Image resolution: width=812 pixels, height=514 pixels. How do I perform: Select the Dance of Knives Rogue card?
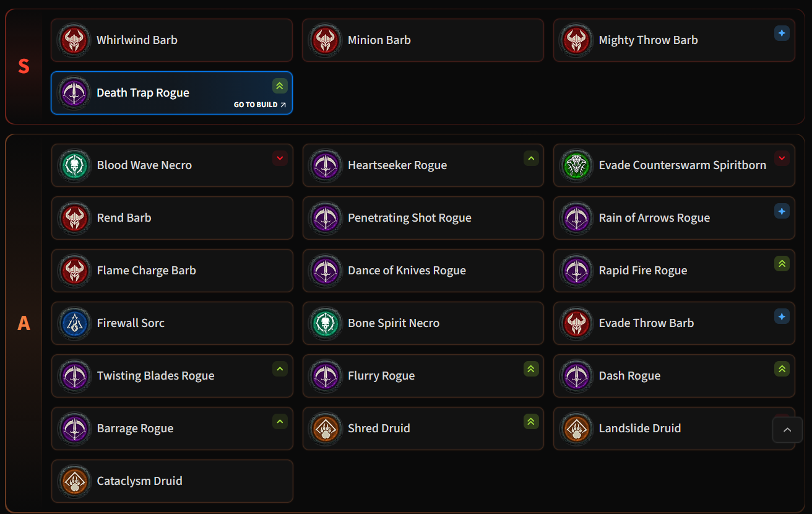pos(423,271)
